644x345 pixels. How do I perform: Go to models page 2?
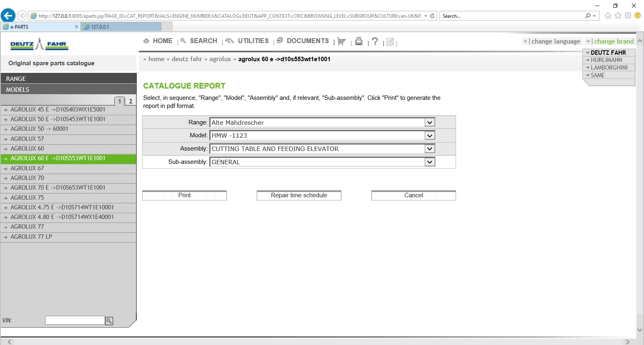[130, 101]
